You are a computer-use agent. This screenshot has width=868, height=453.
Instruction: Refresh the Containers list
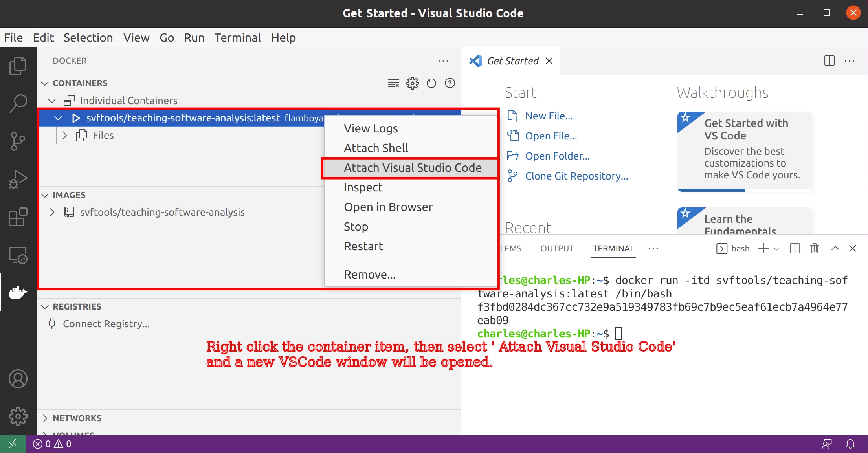click(431, 83)
